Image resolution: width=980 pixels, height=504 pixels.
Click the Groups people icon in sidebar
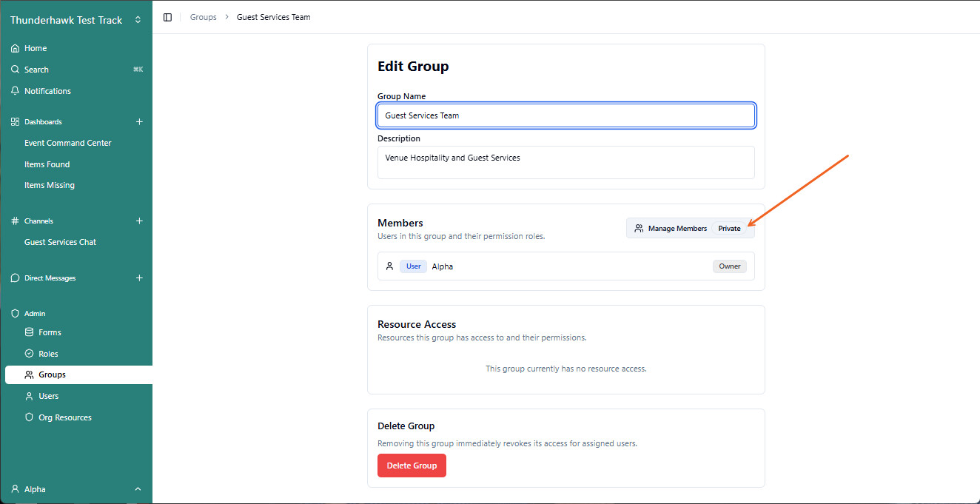[x=29, y=374]
